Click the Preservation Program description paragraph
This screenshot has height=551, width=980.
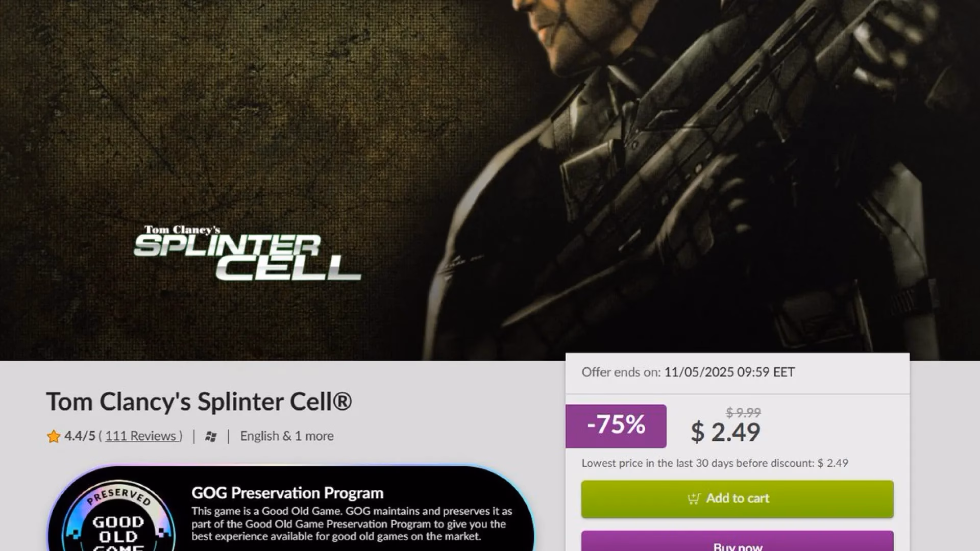pos(351,524)
